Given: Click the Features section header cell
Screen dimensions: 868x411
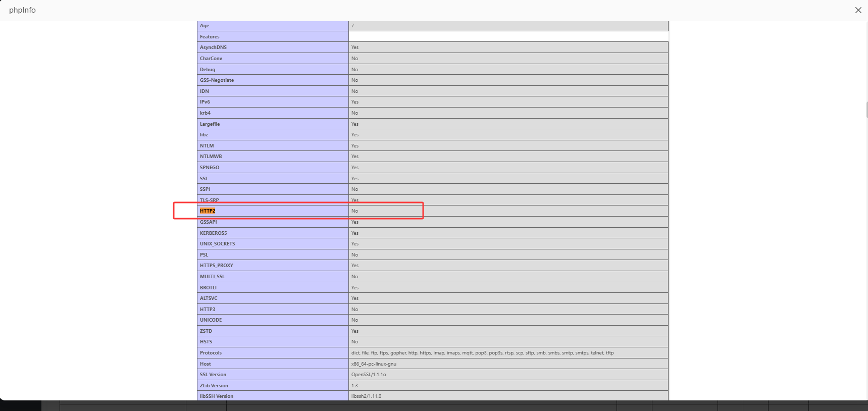Looking at the screenshot, I should (x=273, y=37).
